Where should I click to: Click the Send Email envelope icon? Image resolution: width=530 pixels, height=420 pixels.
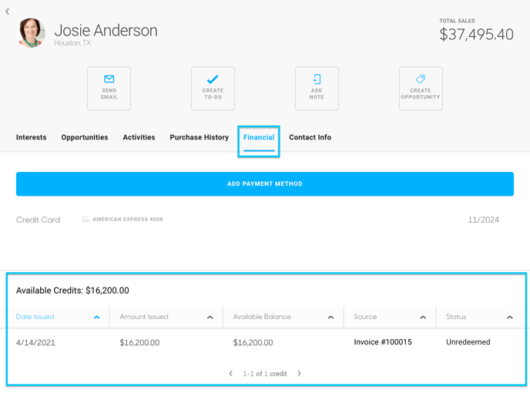tap(109, 79)
